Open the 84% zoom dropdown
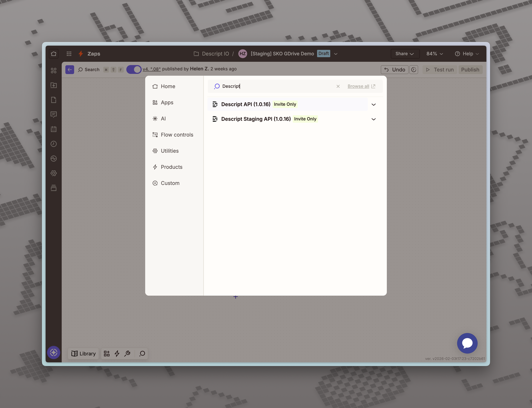 coord(434,54)
